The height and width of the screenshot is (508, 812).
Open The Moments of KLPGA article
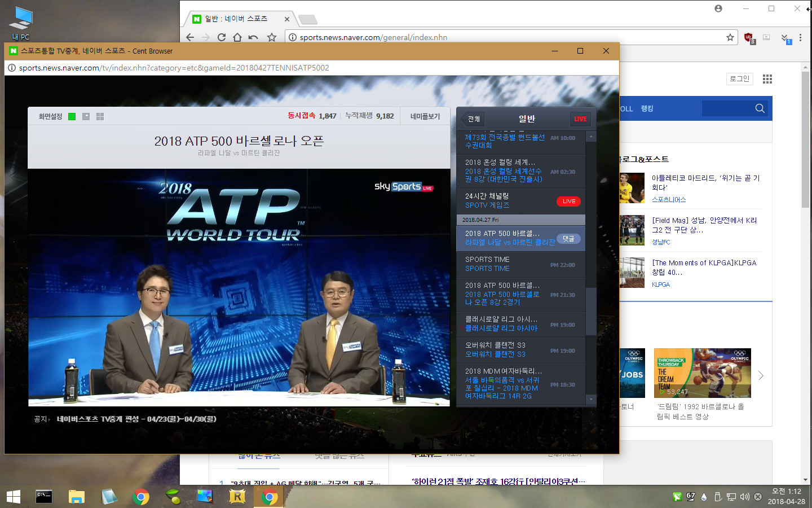coord(704,267)
